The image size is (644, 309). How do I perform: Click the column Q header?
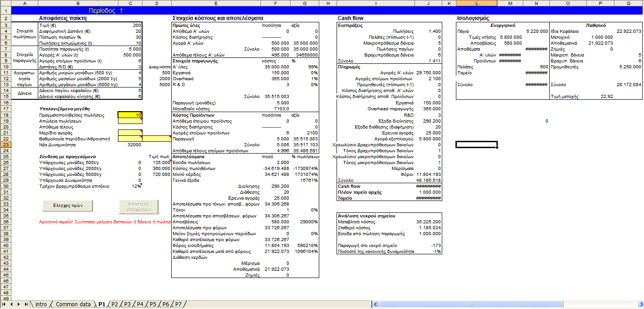(629, 3)
